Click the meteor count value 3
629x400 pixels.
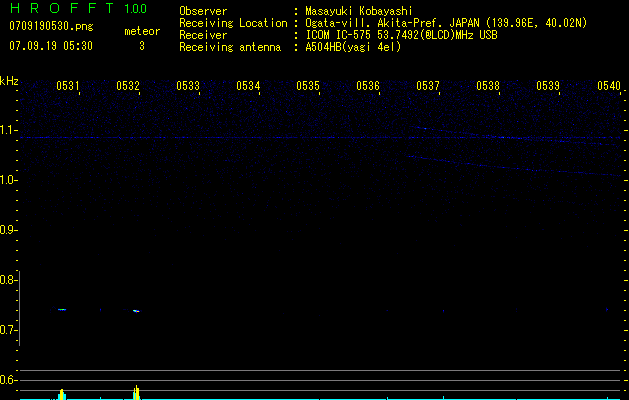(x=142, y=46)
